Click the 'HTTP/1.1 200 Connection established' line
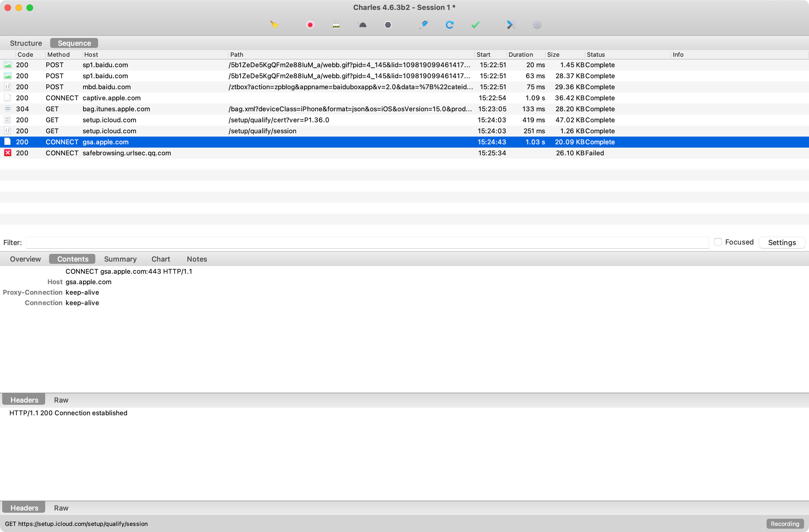Screen dimensions: 809x532 [x=68, y=413]
